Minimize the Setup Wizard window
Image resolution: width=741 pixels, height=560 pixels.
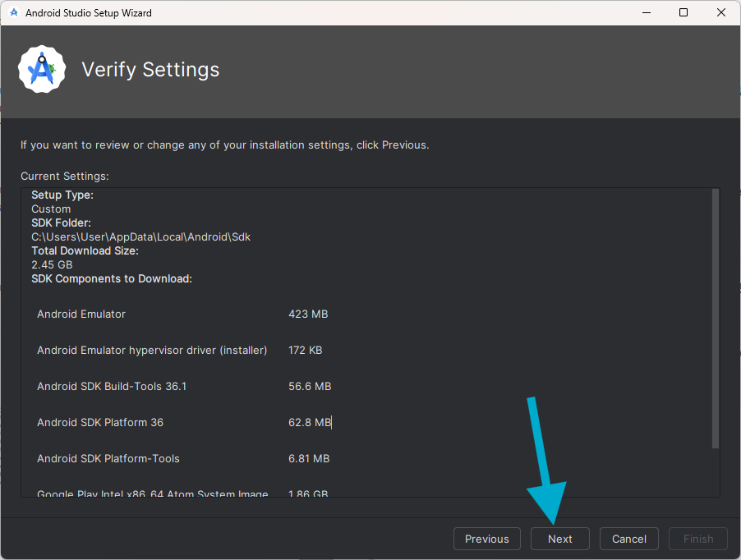point(646,13)
